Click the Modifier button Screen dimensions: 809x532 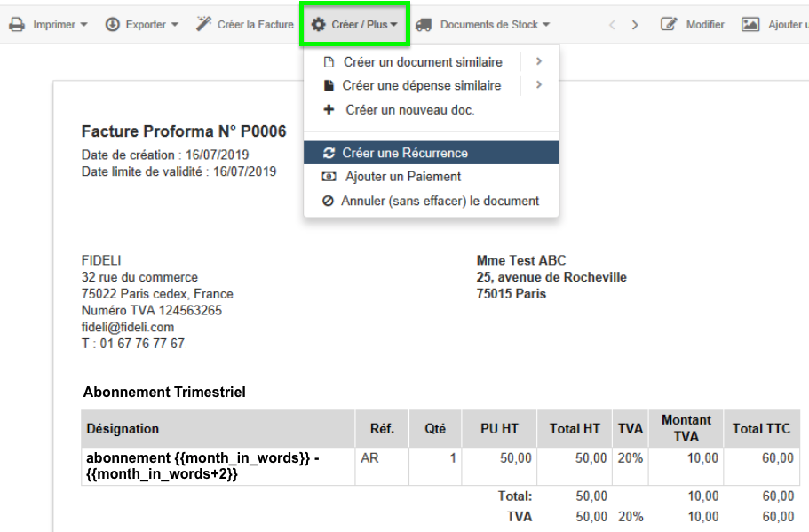(x=705, y=25)
